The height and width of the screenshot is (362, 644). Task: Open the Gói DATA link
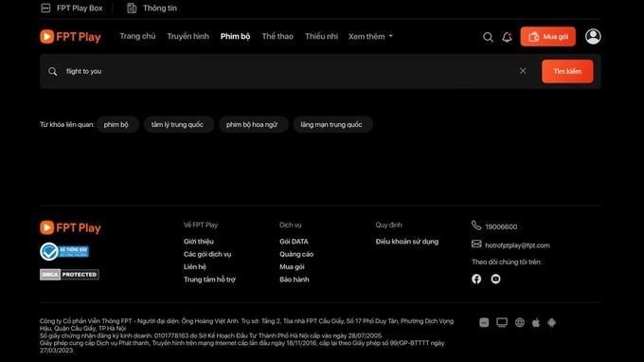click(x=295, y=242)
